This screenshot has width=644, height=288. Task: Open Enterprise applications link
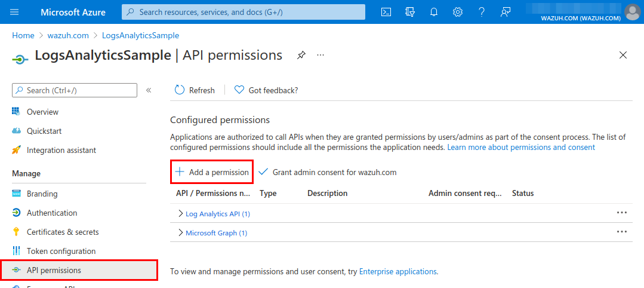398,271
